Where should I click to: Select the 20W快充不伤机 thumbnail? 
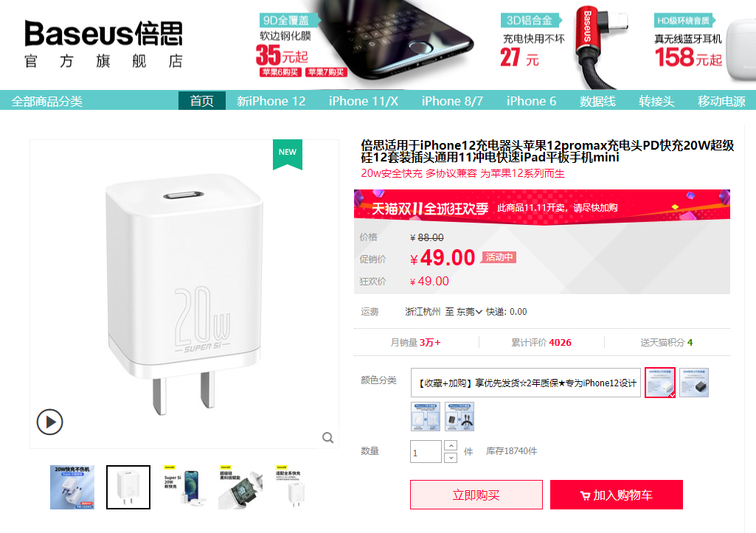click(x=72, y=487)
